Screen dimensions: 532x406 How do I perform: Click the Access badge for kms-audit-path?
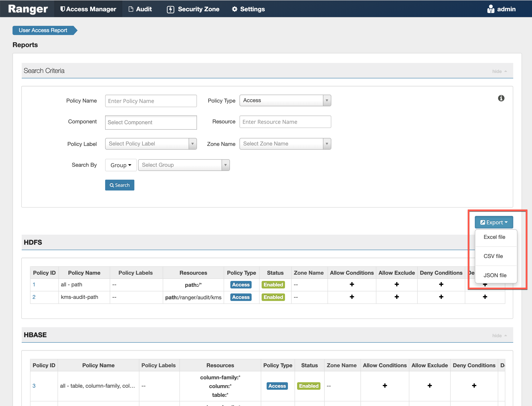[x=241, y=297]
